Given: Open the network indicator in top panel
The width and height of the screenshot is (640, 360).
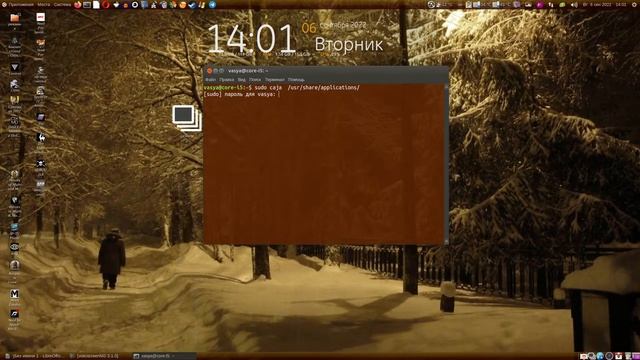Looking at the screenshot, I should tap(551, 5).
